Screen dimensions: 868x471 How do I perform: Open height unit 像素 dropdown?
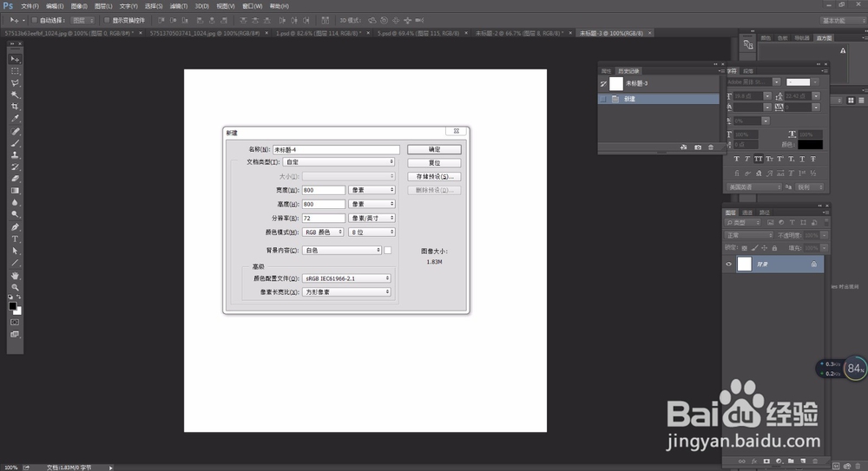(x=372, y=204)
